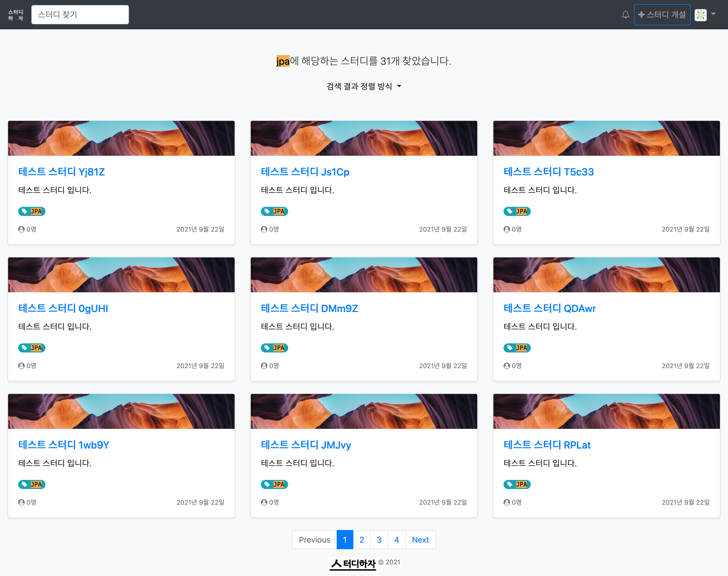Click member icon on DMm9Z card
This screenshot has height=576, width=728.
click(264, 366)
